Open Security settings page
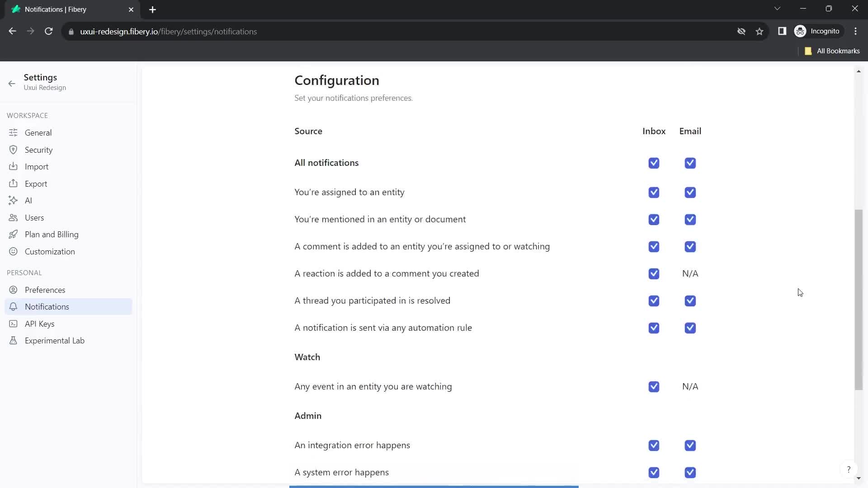Viewport: 868px width, 488px height. (68, 150)
